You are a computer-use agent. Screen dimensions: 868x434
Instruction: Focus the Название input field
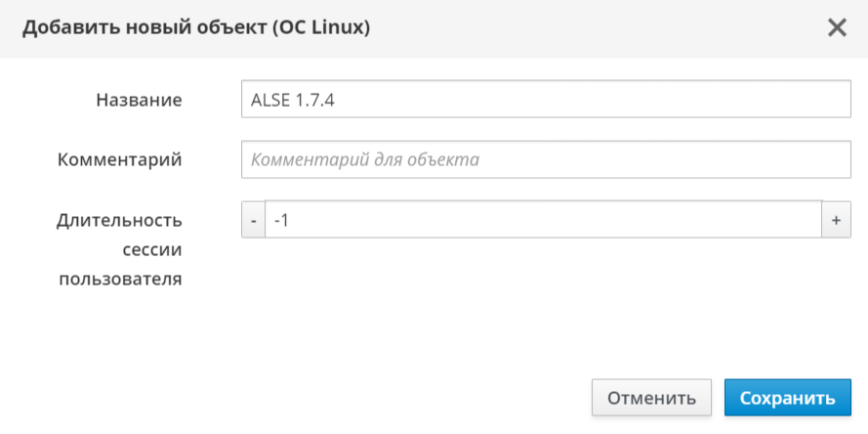coord(545,99)
